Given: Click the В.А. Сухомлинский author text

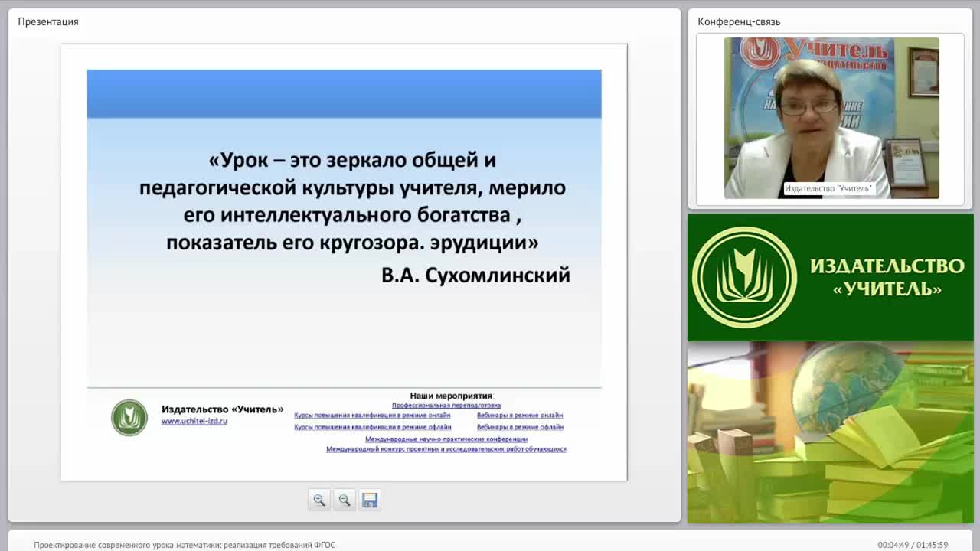Looking at the screenshot, I should click(475, 275).
